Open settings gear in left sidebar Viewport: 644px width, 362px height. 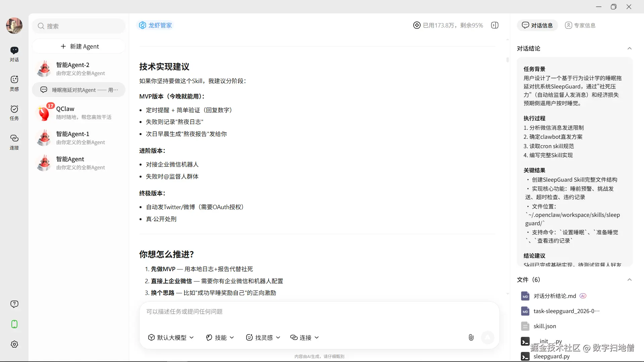14,344
